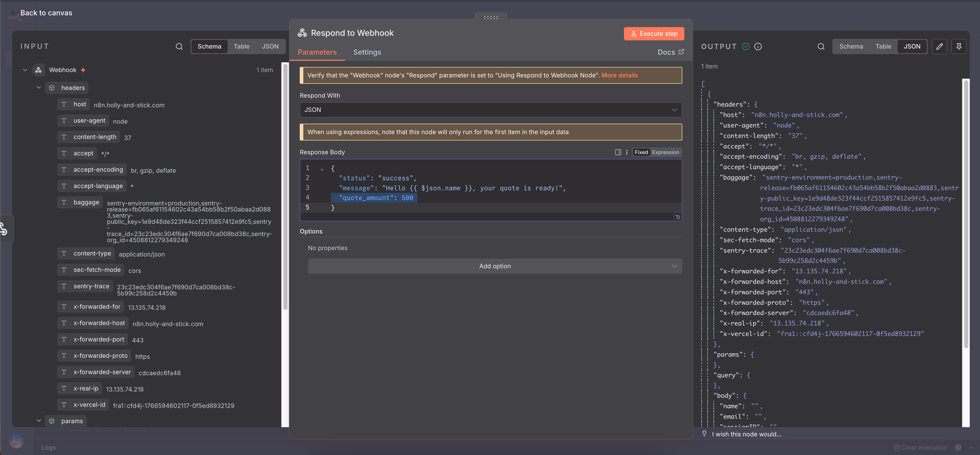
Task: Click the search icon in INPUT panel
Action: tap(179, 46)
